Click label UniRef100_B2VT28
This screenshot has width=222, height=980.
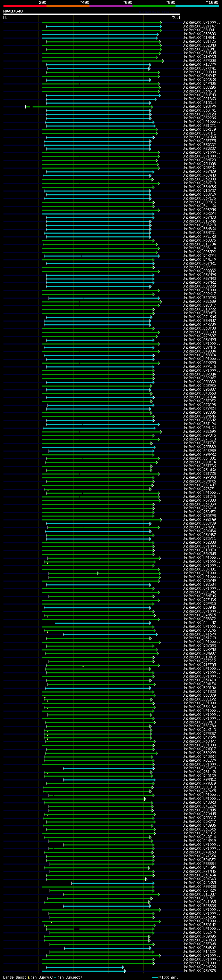click(x=199, y=114)
